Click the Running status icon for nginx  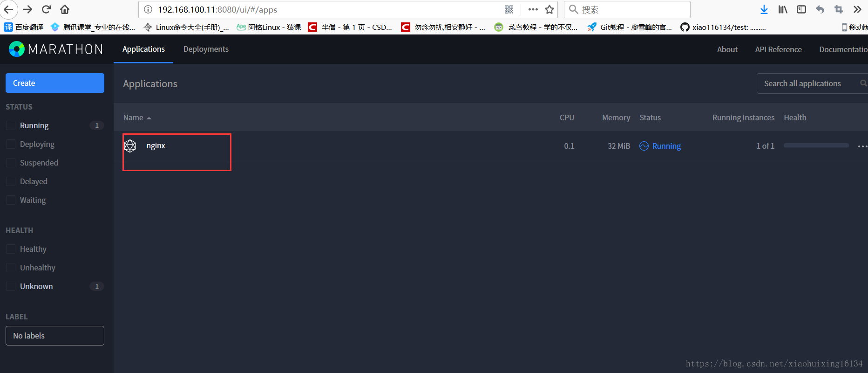(644, 146)
